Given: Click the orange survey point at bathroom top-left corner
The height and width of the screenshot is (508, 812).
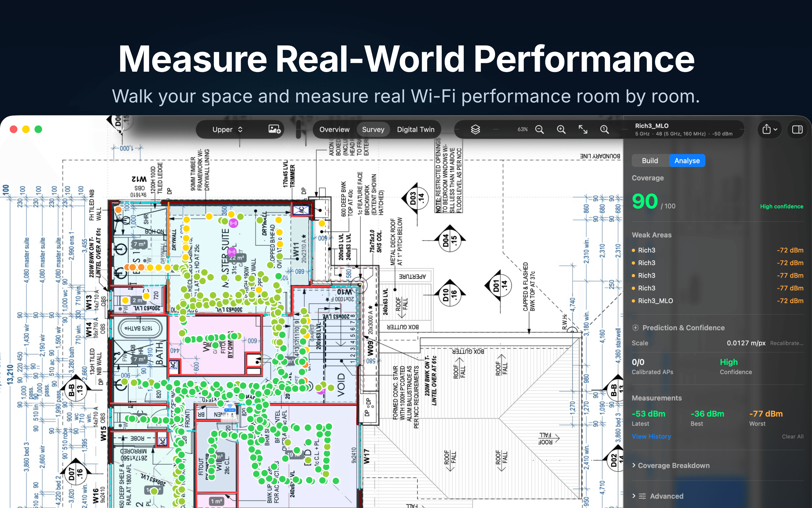Looking at the screenshot, I should (118, 209).
